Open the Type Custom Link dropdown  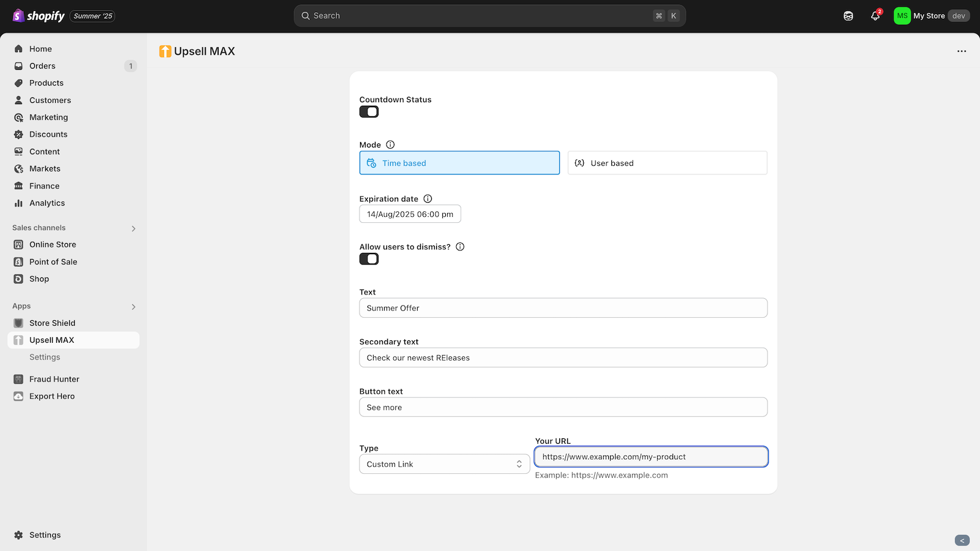[x=444, y=463]
